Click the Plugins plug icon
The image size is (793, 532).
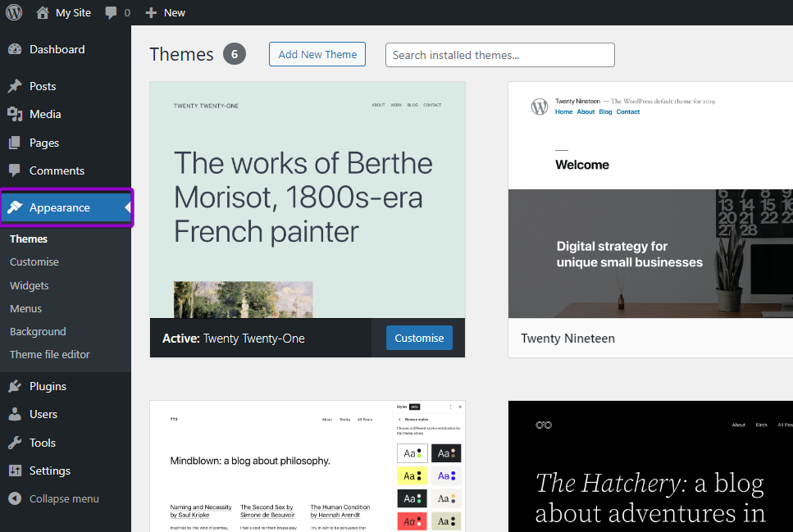pyautogui.click(x=16, y=386)
